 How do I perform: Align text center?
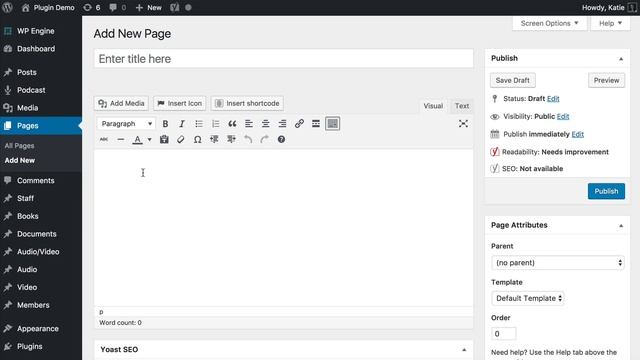point(265,124)
